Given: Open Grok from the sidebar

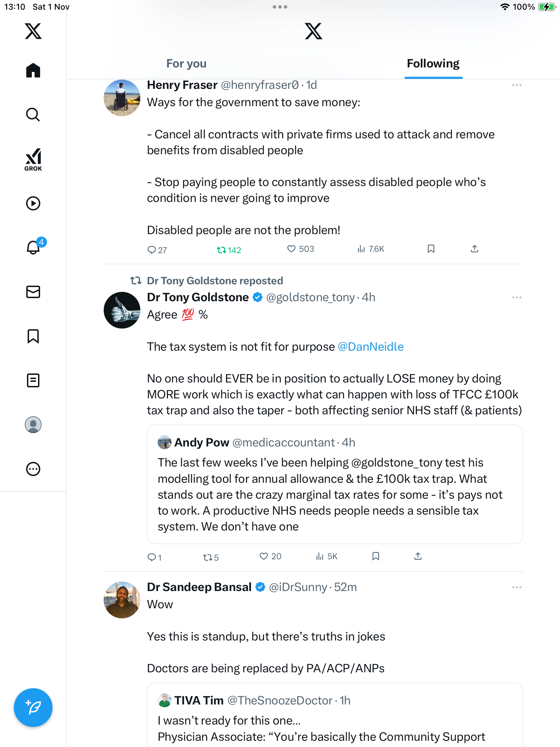Looking at the screenshot, I should (x=33, y=159).
